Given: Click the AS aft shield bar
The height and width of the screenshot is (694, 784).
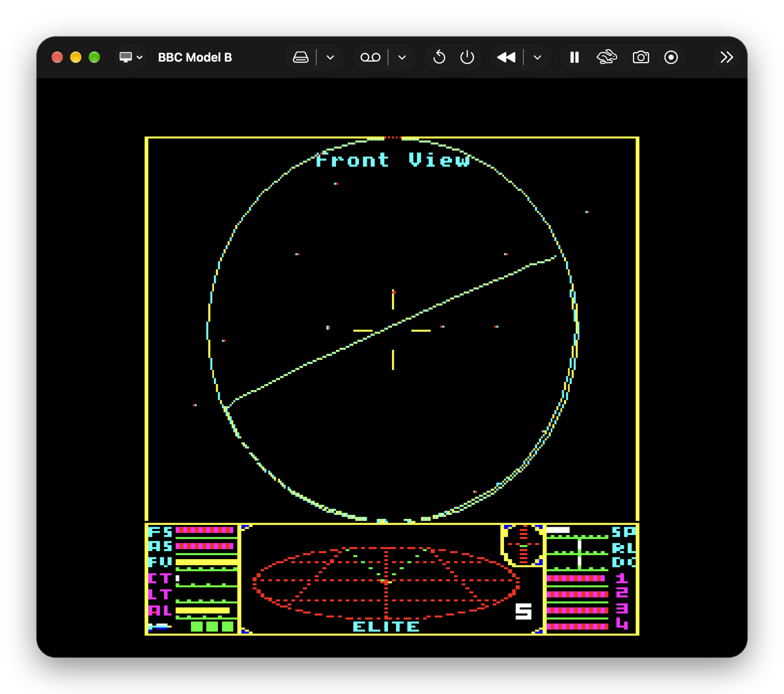Looking at the screenshot, I should tap(204, 546).
